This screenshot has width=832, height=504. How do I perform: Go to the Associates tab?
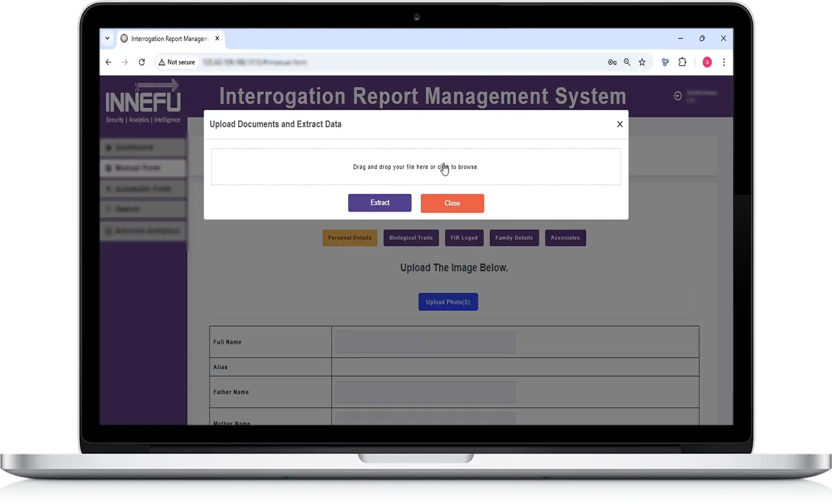(565, 238)
